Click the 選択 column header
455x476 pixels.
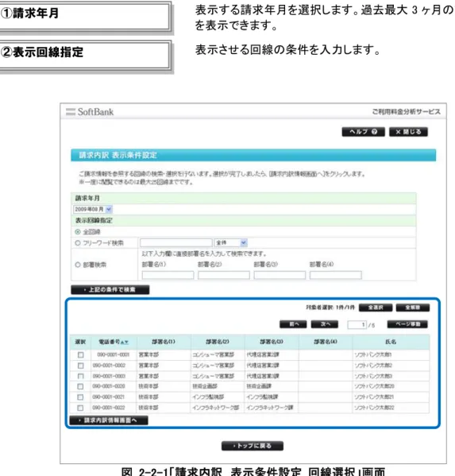tap(80, 342)
